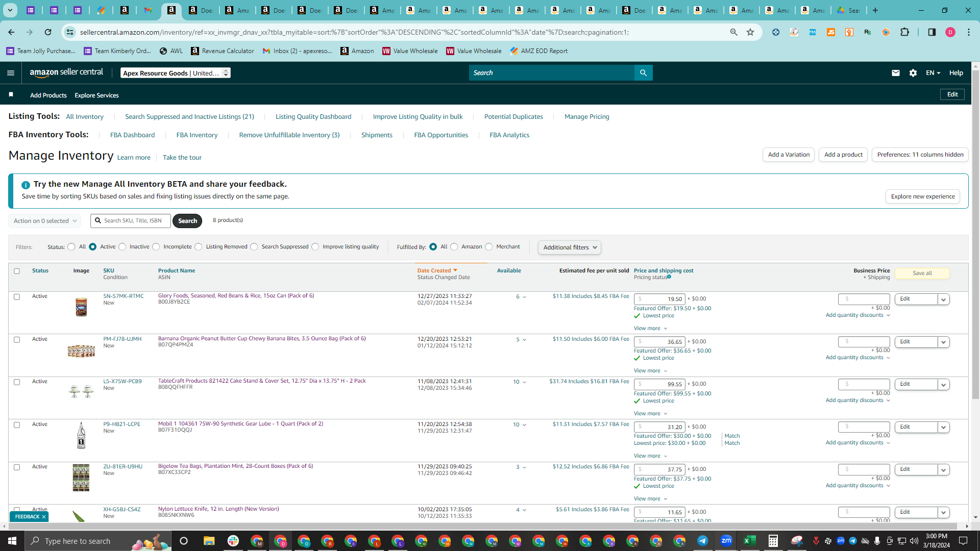Expand Add quantity discounts for Mobil 1 row
Viewport: 980px width, 551px height.
(858, 443)
